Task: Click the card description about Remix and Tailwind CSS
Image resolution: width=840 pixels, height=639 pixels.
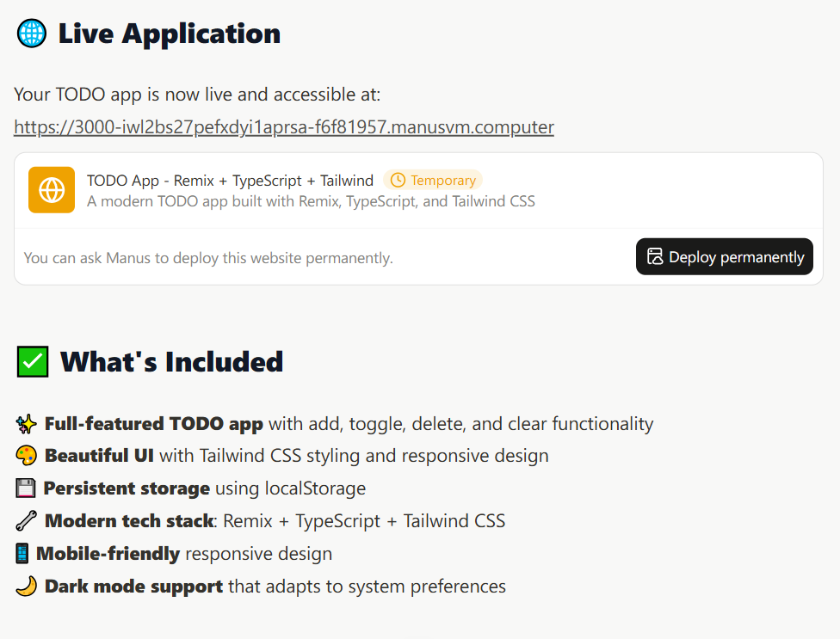Action: (311, 202)
